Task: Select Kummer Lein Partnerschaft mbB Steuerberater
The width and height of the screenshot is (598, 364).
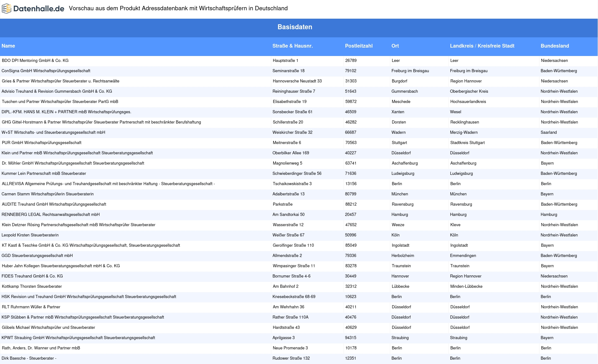Action: (44, 174)
